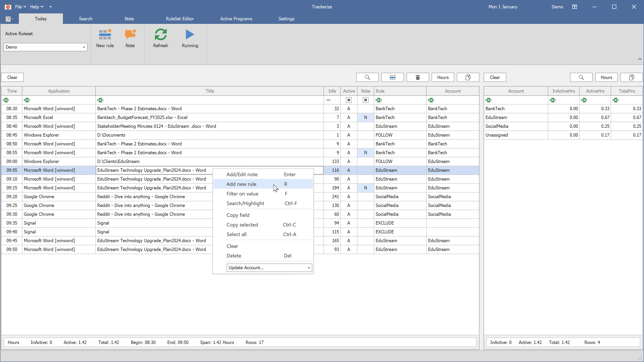Click the green Refresh icon
This screenshot has height=362, width=644.
[x=161, y=34]
